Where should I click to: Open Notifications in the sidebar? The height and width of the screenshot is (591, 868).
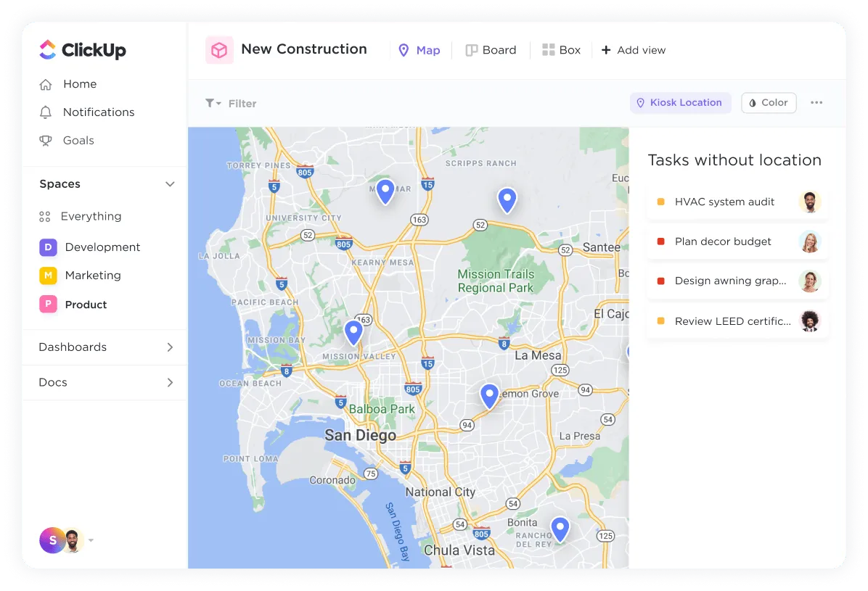click(x=99, y=112)
